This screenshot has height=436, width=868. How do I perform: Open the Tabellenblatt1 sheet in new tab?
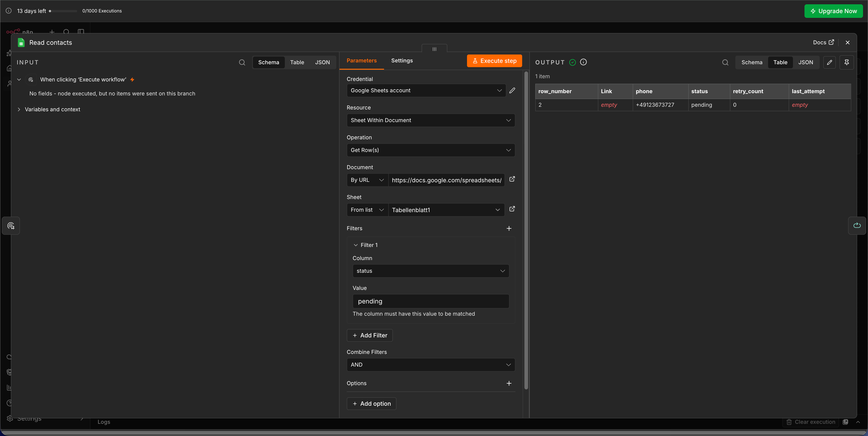point(512,209)
